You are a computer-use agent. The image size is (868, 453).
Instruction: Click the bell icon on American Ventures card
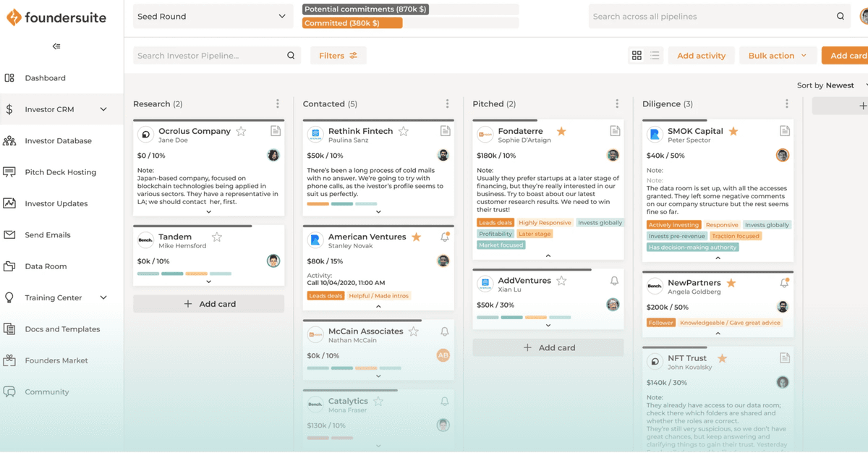444,236
